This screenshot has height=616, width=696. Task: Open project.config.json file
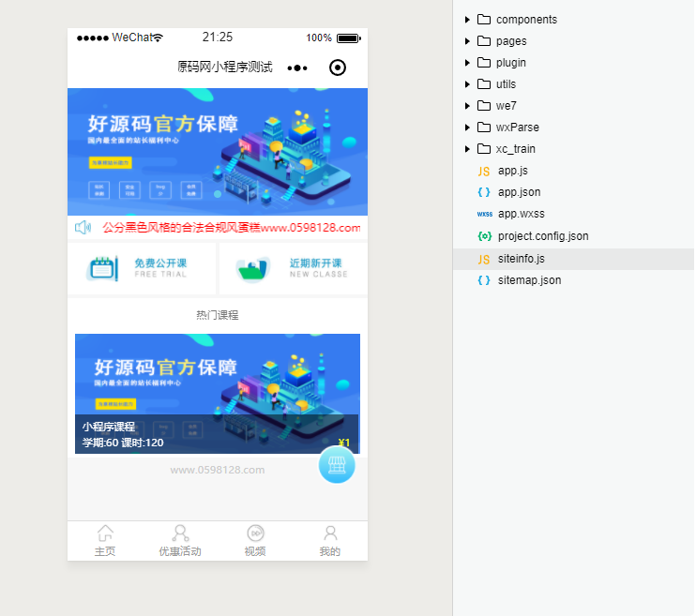[x=543, y=236]
